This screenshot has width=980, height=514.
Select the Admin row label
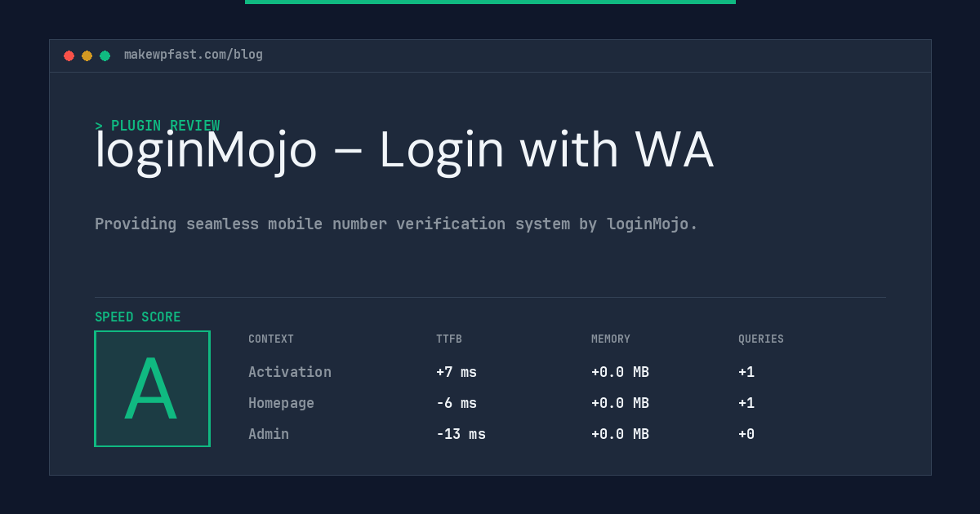tap(269, 434)
